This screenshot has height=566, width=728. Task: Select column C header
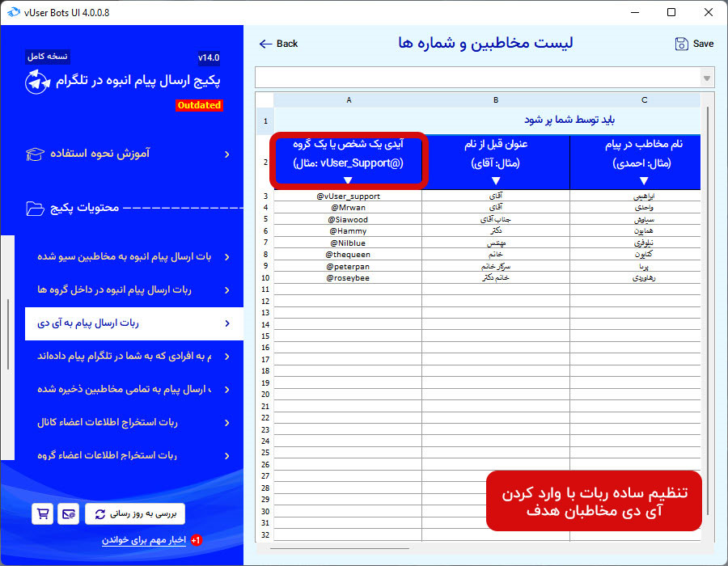click(x=644, y=100)
